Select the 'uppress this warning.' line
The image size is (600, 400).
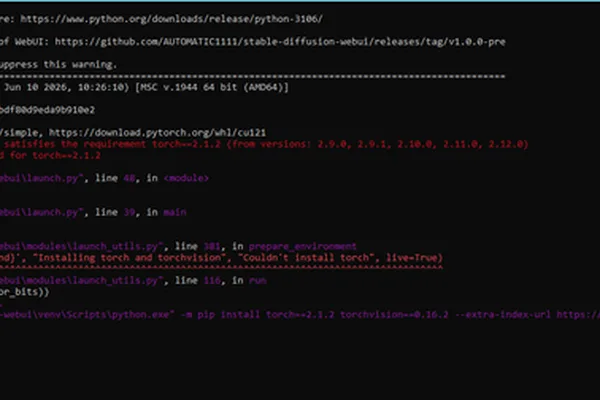coord(58,65)
